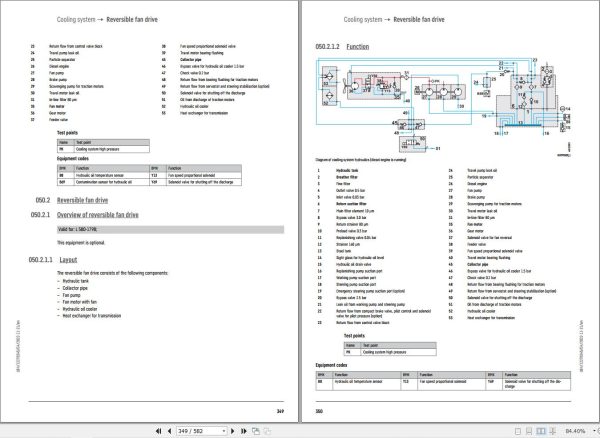
Task: Go to the first page
Action: [158, 431]
